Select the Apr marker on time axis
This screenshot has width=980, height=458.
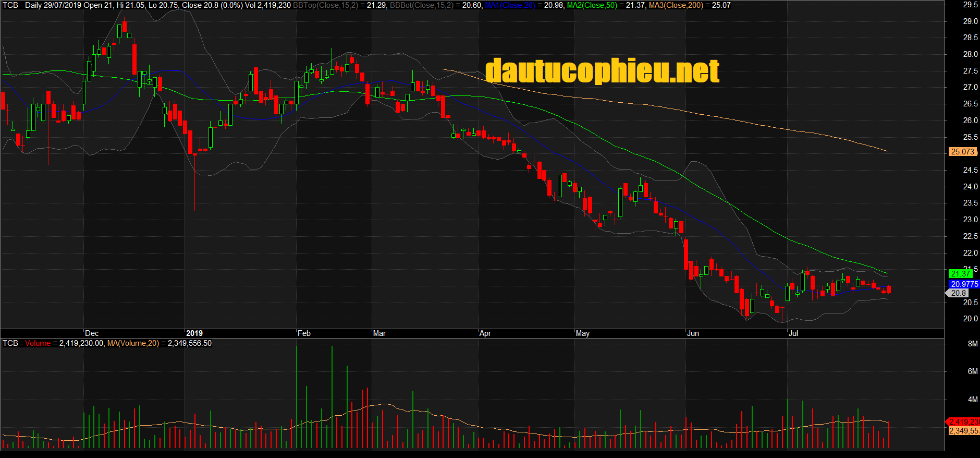pyautogui.click(x=485, y=333)
